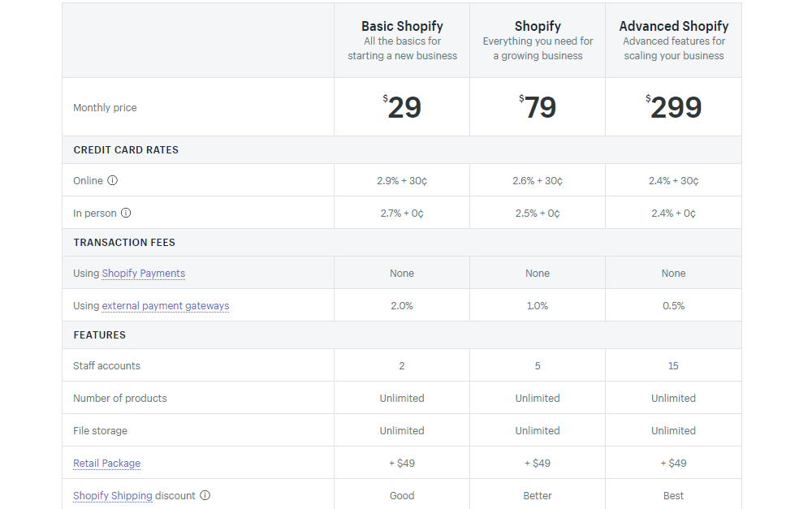The image size is (812, 509).
Task: Click None under Basic Shopify
Action: click(402, 274)
